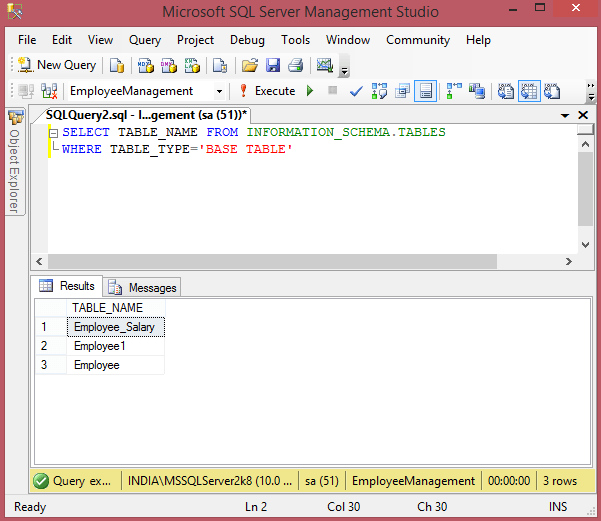Click row number 2 header
Image resolution: width=601 pixels, height=521 pixels.
tap(51, 346)
